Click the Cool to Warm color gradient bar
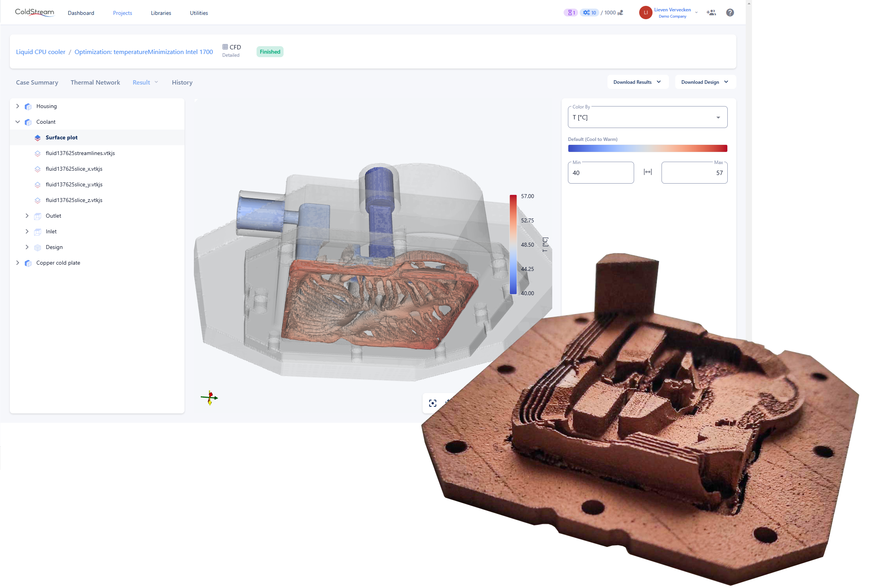 [x=647, y=148]
